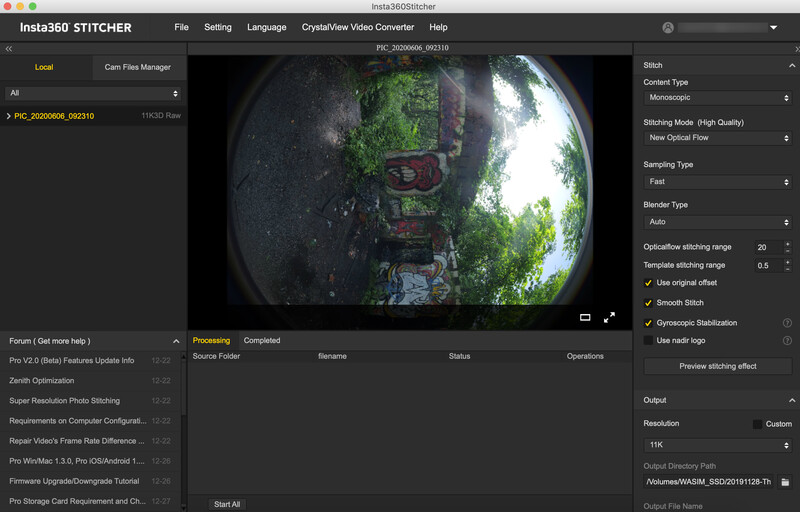Image resolution: width=800 pixels, height=512 pixels.
Task: Open Resolution 11K dropdown
Action: [x=717, y=445]
